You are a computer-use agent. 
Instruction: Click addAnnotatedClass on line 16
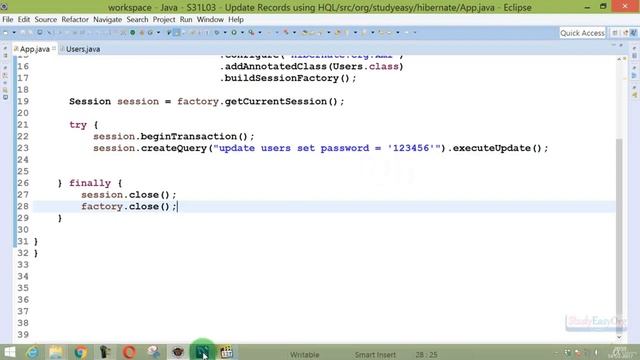point(276,67)
